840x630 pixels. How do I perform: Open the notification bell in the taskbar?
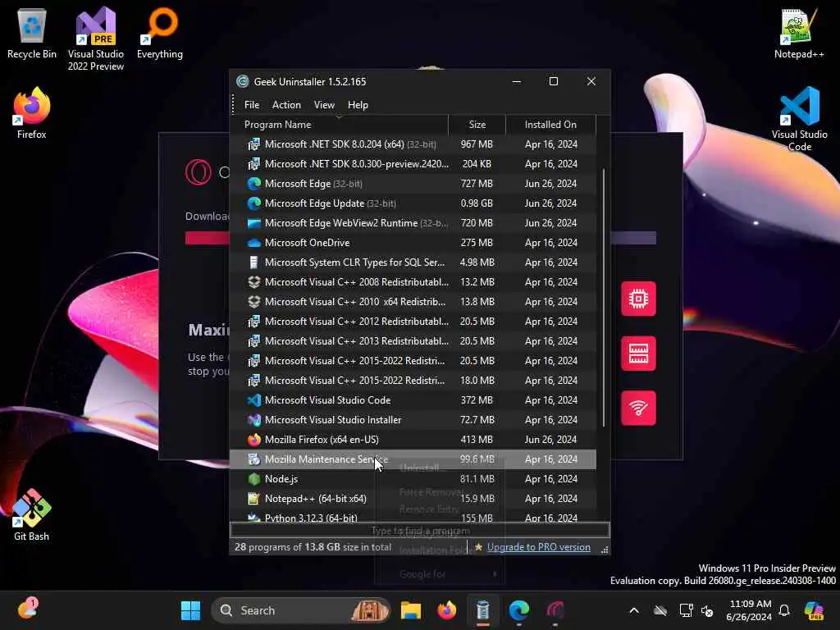(784, 610)
